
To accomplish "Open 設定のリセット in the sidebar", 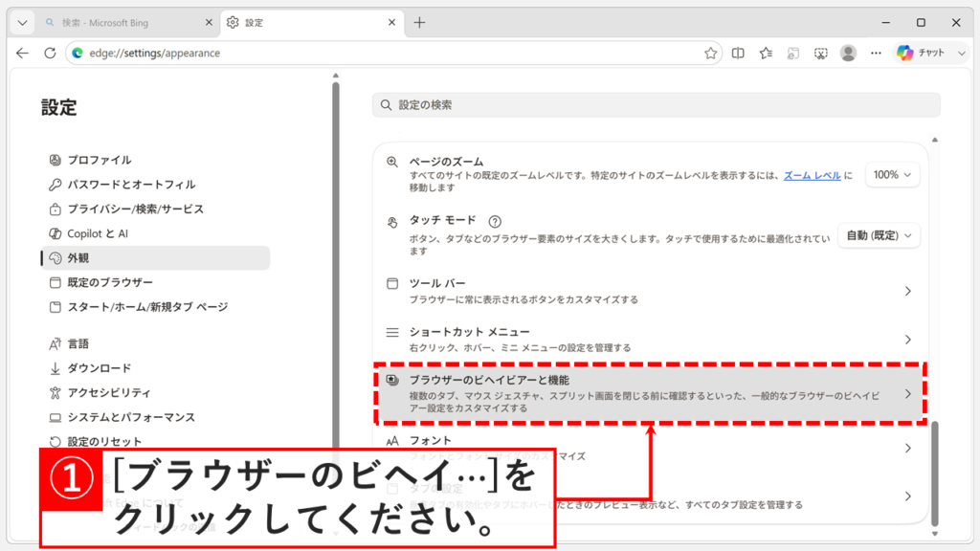I will (156, 441).
